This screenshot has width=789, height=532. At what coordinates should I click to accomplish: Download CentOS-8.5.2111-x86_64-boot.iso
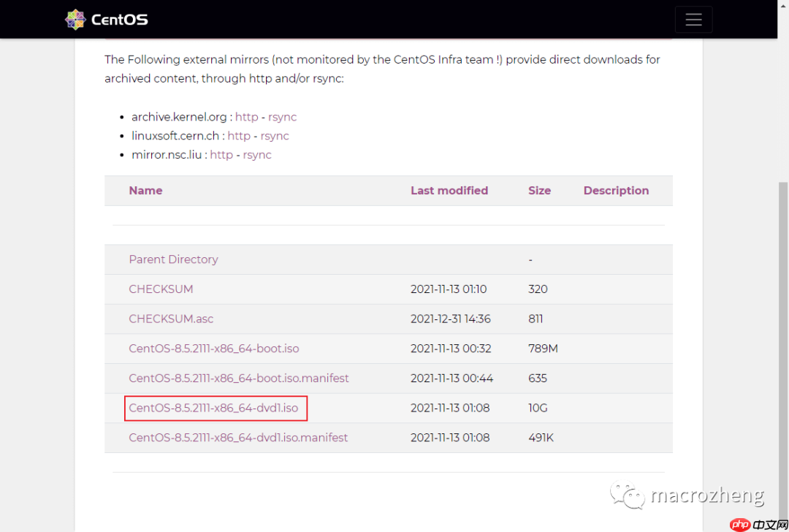pos(213,349)
